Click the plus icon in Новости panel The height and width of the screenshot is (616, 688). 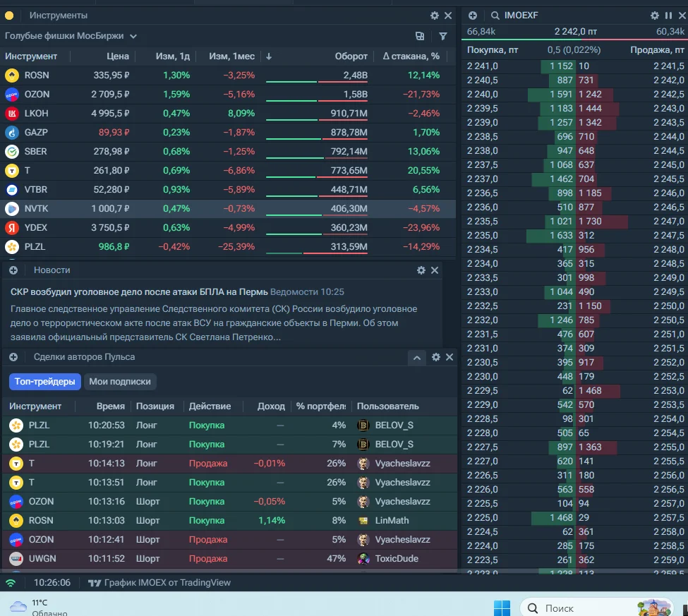(x=13, y=270)
